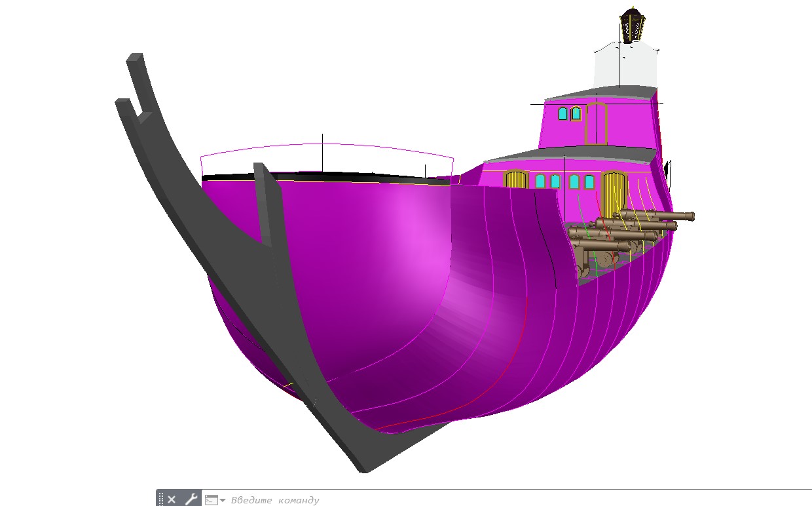The height and width of the screenshot is (506, 812).
Task: Select the tall brown door on upper cabin
Action: tap(597, 123)
